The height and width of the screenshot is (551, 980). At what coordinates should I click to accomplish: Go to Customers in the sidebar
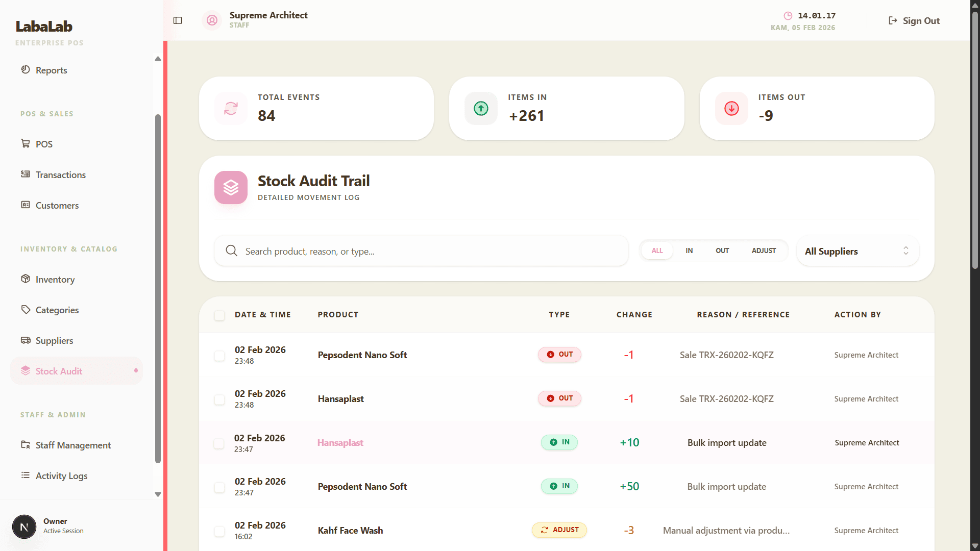tap(77, 205)
